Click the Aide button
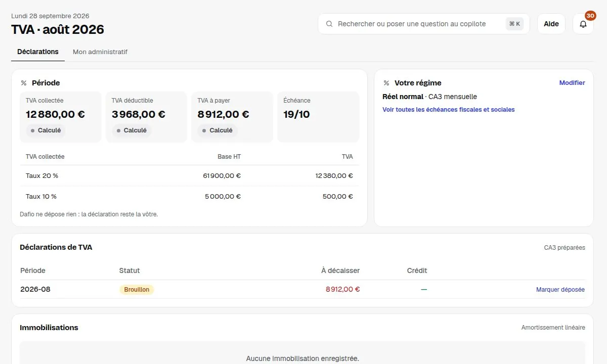The height and width of the screenshot is (364, 607). (551, 24)
